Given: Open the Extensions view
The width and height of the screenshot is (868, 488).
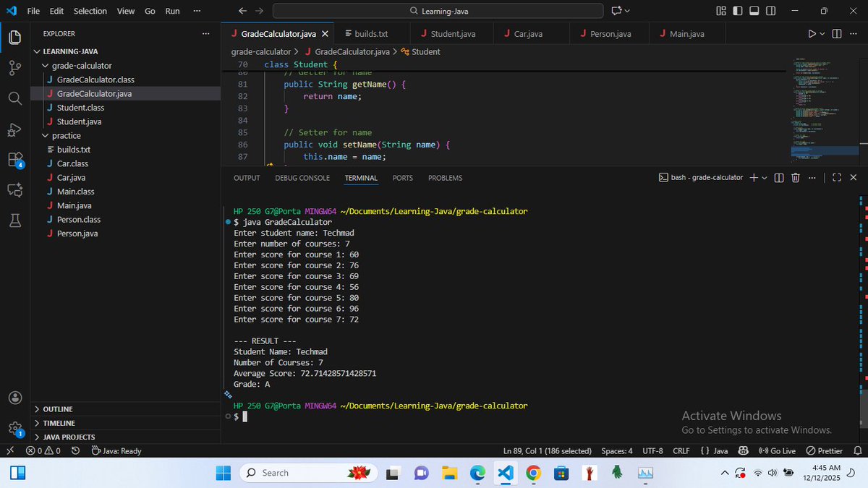Looking at the screenshot, I should click(14, 160).
